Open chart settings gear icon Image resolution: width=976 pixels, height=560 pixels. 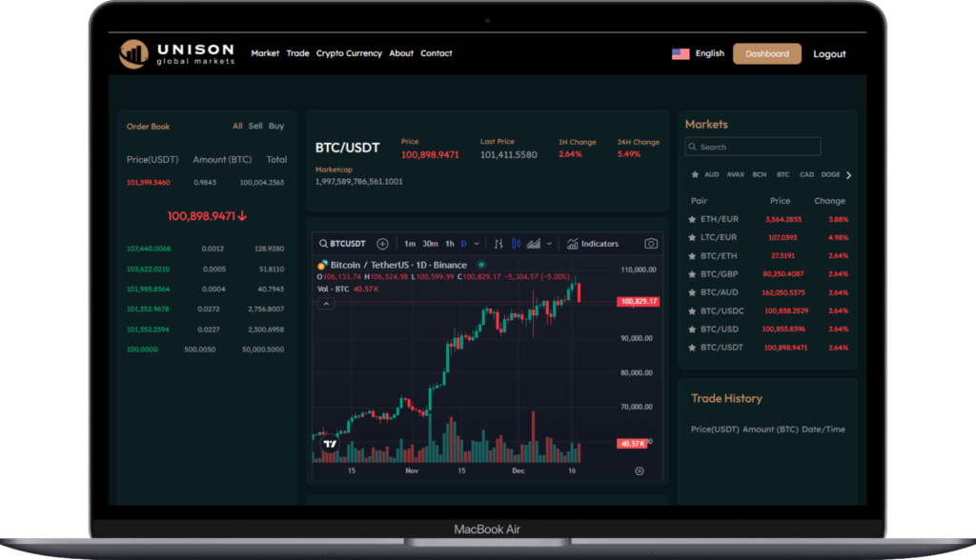pos(639,470)
